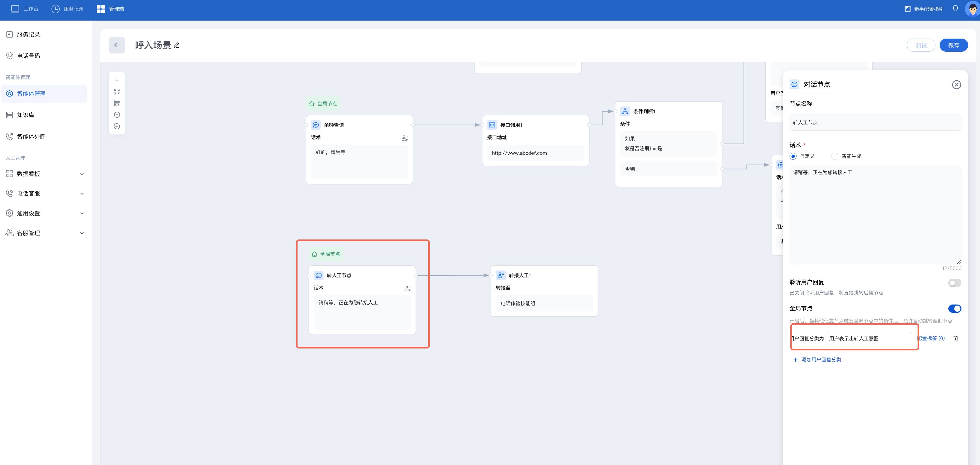Click the edit pencil beside 呼入场景

pos(177,46)
